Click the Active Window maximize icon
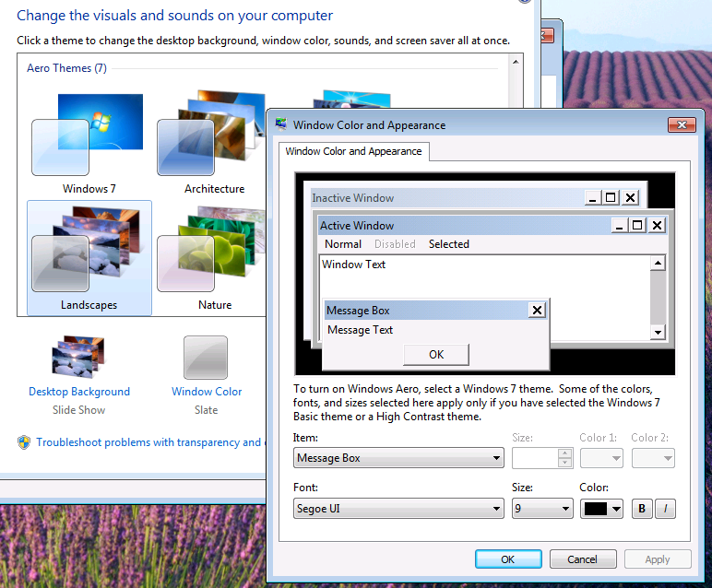 (x=637, y=226)
